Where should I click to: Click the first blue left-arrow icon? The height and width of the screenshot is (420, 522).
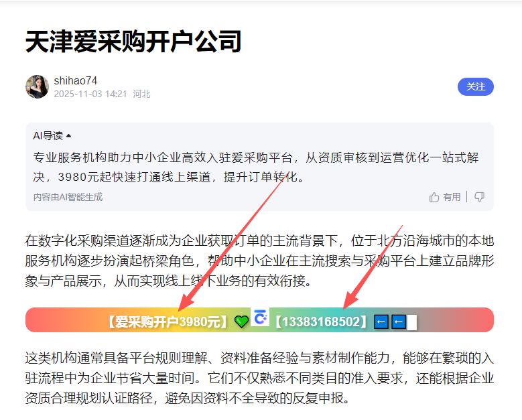tap(381, 322)
